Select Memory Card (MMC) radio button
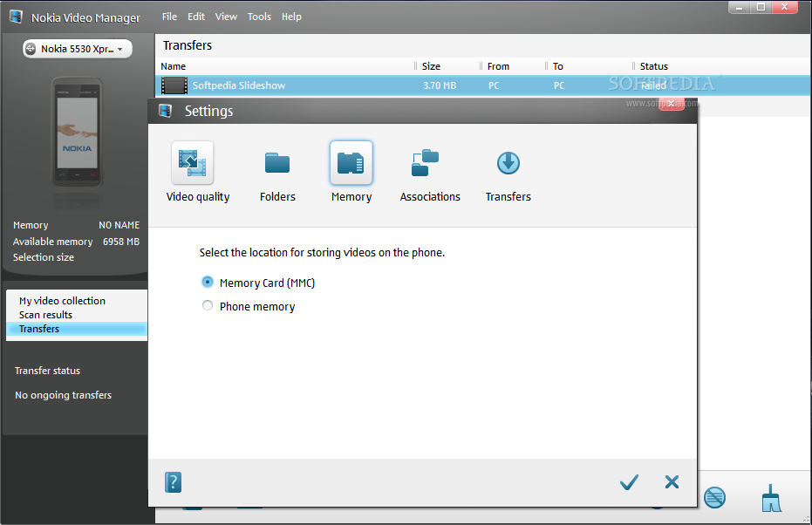 [x=208, y=283]
